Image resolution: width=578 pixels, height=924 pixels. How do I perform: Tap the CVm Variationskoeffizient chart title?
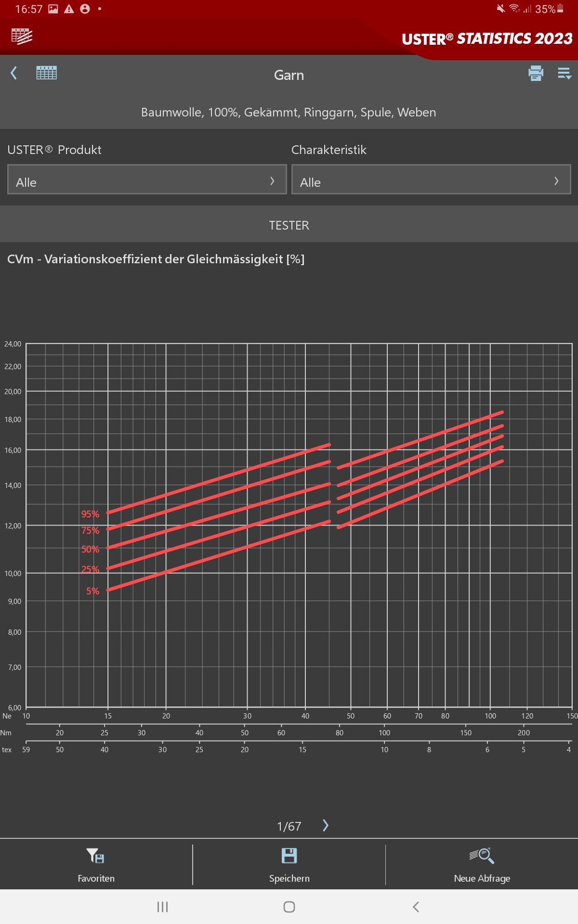[x=156, y=259]
